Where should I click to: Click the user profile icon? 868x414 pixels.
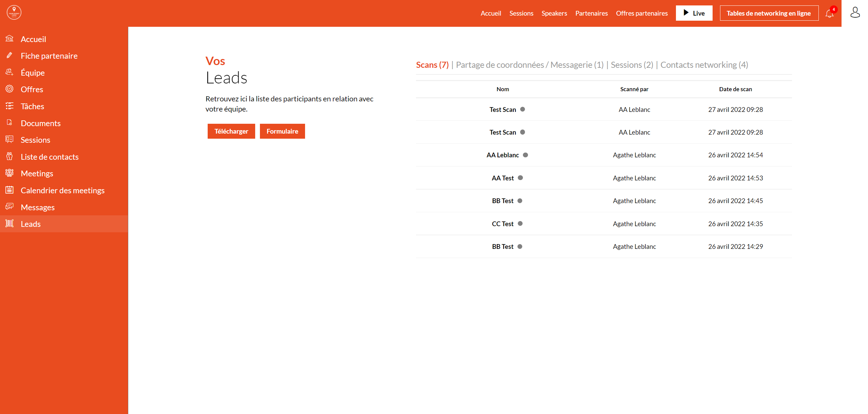coord(855,13)
